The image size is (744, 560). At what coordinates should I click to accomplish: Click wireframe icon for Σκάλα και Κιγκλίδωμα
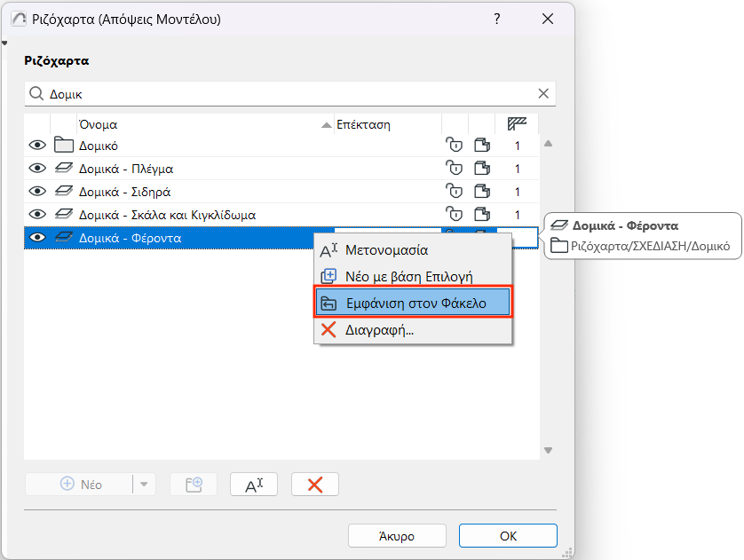(x=482, y=215)
